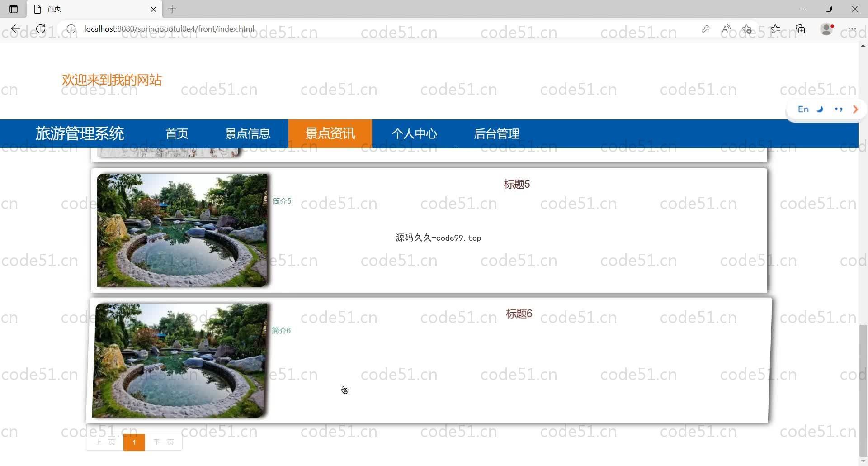Select page 1 in pagination
The width and height of the screenshot is (868, 466).
pyautogui.click(x=134, y=442)
